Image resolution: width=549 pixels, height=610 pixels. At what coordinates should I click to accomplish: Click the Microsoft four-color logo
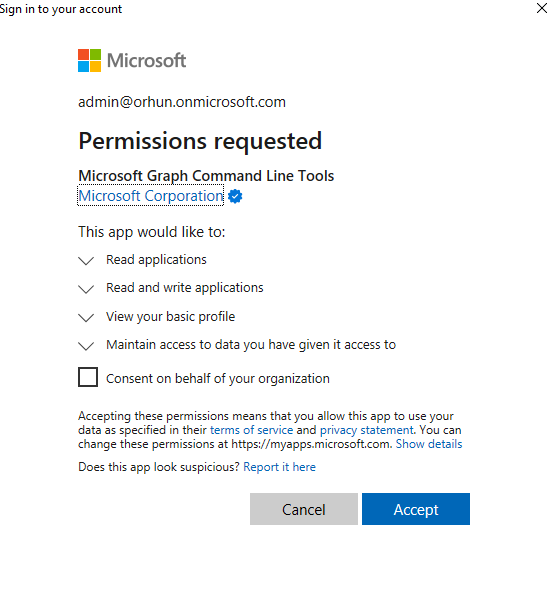[89, 60]
